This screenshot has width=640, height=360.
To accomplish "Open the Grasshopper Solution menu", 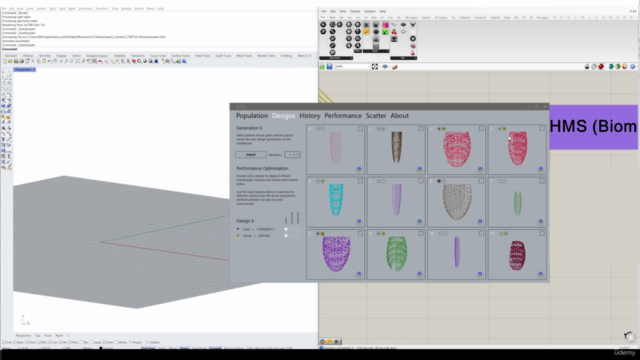I will coord(369,11).
